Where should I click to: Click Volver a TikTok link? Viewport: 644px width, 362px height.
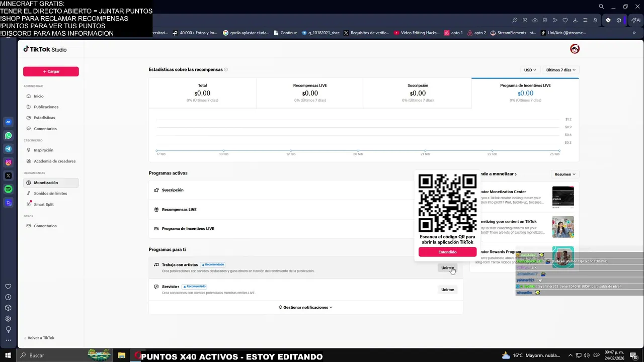39,338
